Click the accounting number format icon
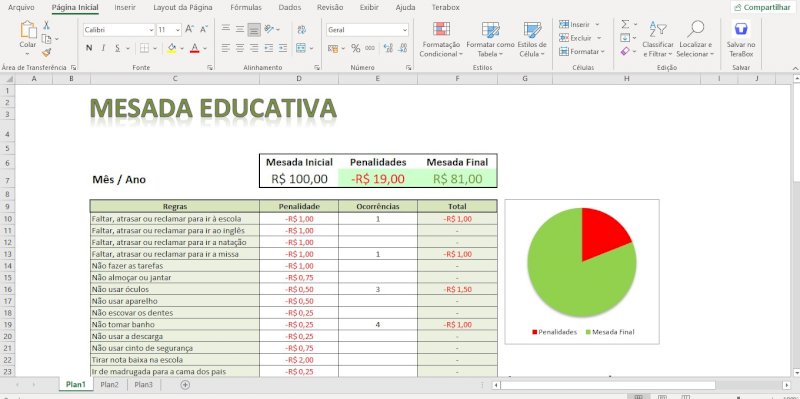The height and width of the screenshot is (399, 800). click(333, 48)
